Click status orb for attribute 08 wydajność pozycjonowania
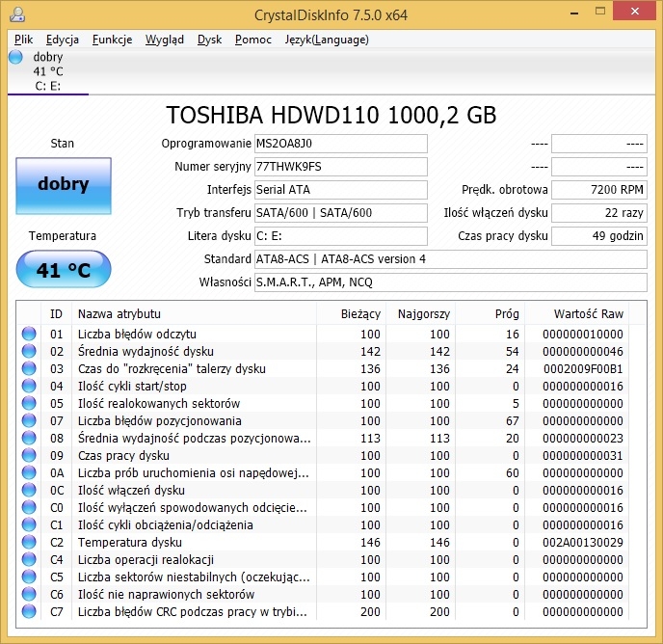The height and width of the screenshot is (644, 663). (29, 438)
